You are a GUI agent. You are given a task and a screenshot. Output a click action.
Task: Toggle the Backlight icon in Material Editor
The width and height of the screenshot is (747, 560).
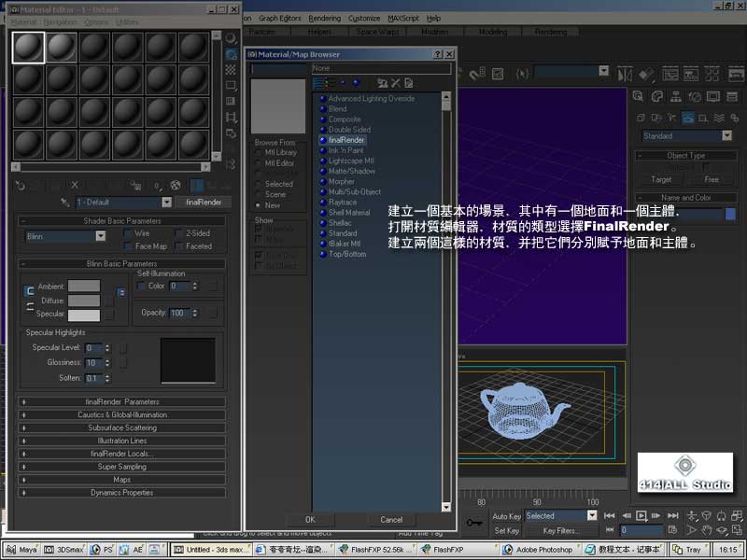click(231, 54)
